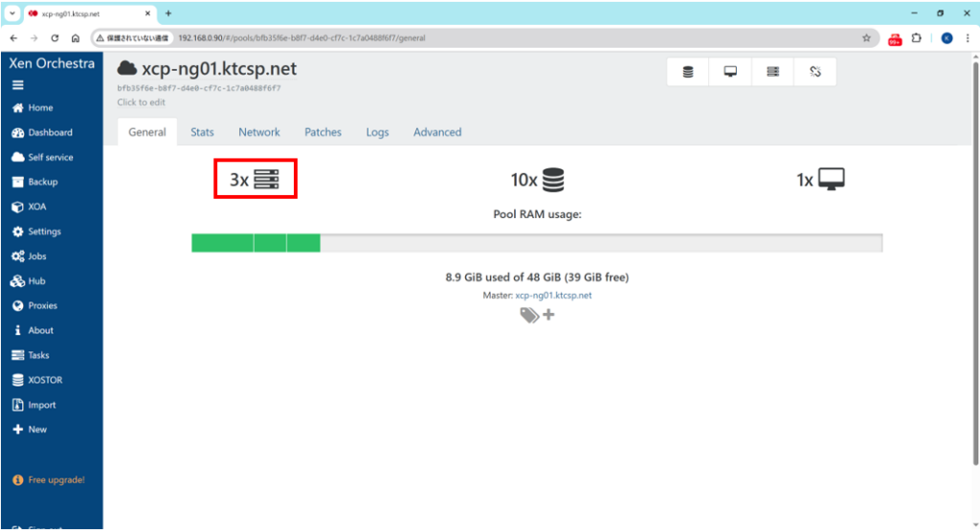Click the new VM monitor button in toolbar

point(730,72)
